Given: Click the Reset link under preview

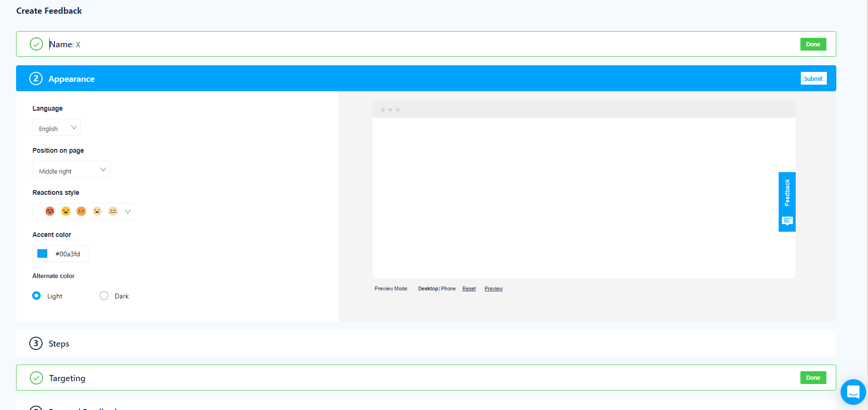Looking at the screenshot, I should click(x=469, y=288).
